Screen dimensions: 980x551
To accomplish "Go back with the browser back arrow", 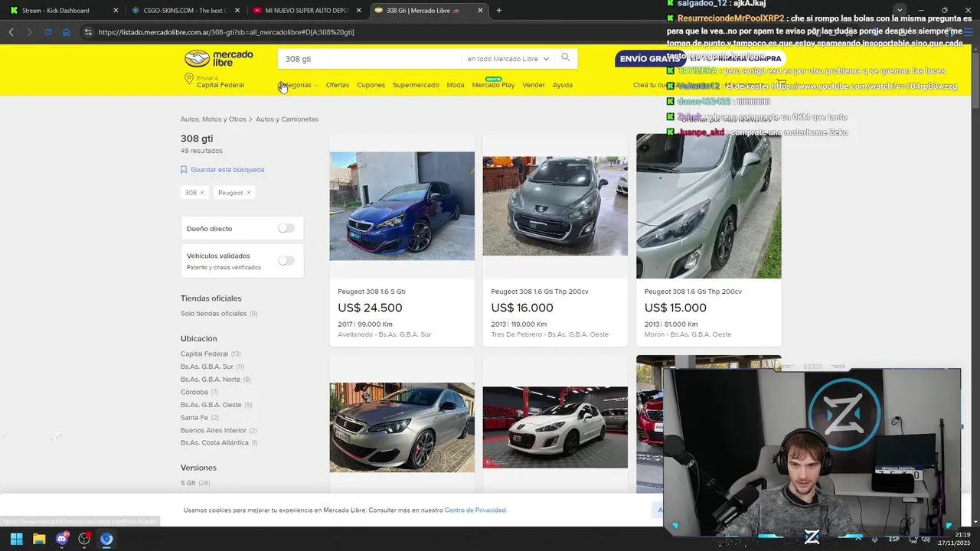I will (11, 32).
